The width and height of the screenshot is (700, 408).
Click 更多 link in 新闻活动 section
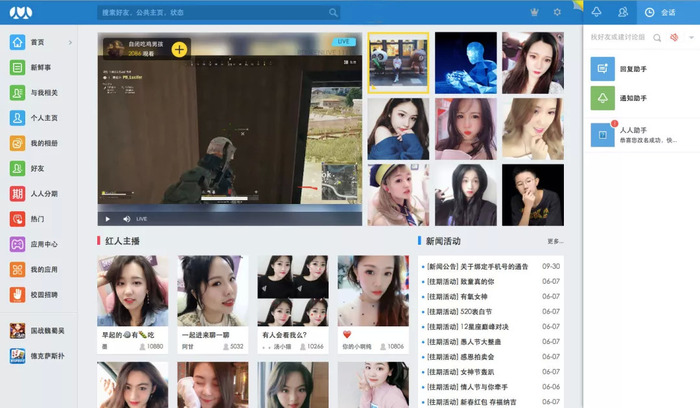point(555,241)
